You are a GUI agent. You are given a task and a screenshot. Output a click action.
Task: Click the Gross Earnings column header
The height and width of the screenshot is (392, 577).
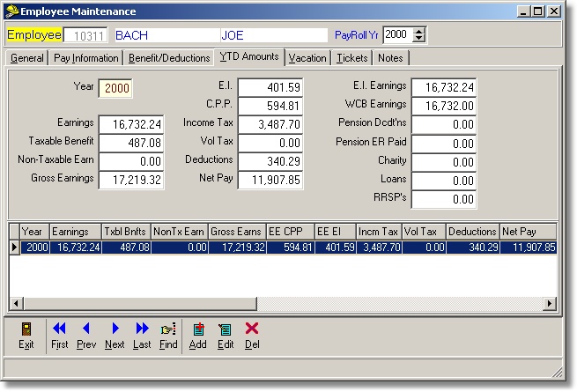(235, 231)
